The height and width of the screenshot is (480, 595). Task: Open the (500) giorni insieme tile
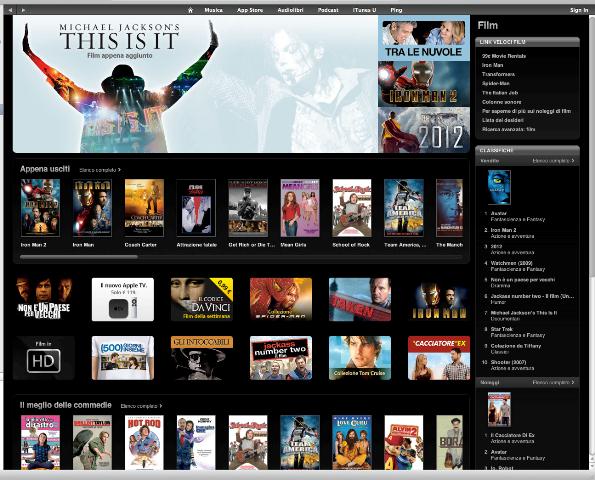(123, 358)
